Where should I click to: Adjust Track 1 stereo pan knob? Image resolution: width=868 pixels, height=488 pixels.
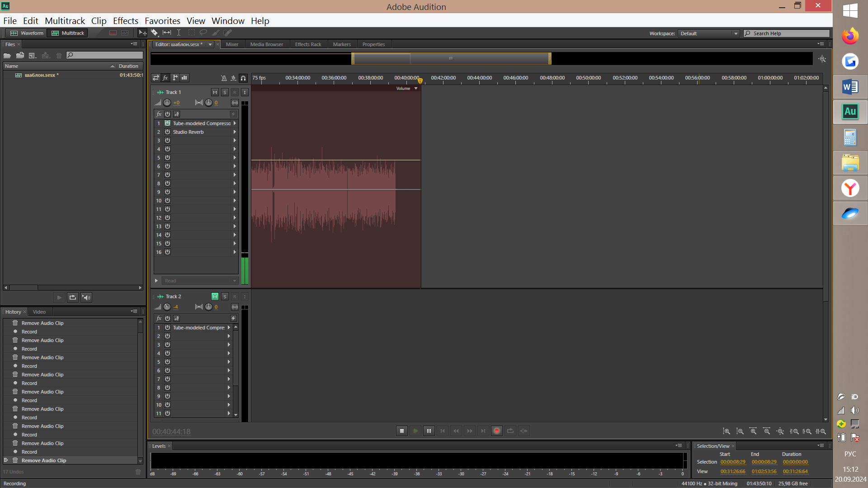(208, 103)
